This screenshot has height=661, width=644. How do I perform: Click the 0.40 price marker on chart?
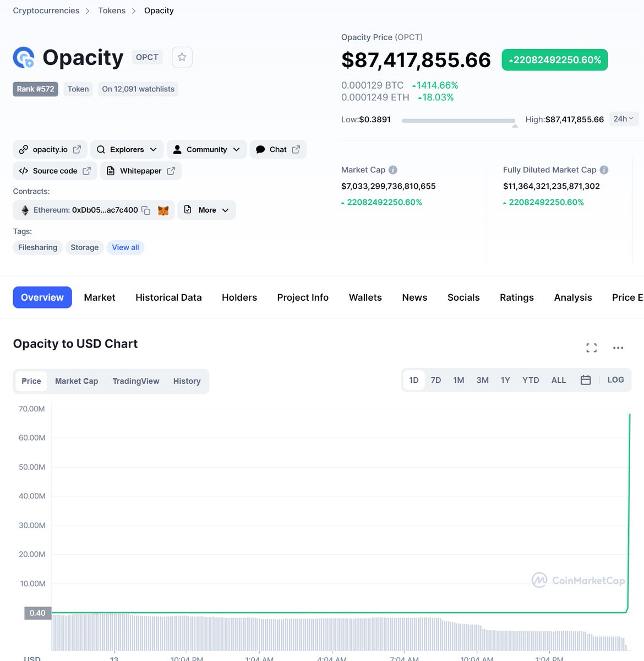(37, 613)
